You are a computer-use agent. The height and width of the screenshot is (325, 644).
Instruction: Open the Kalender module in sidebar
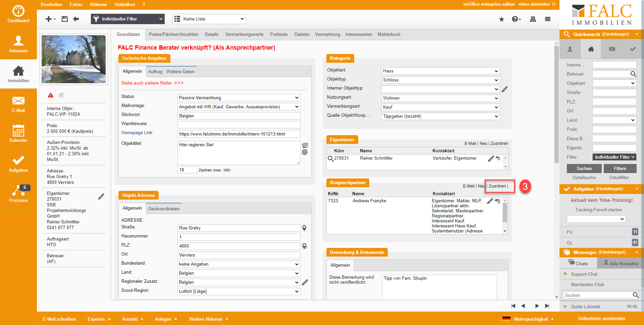click(x=18, y=133)
